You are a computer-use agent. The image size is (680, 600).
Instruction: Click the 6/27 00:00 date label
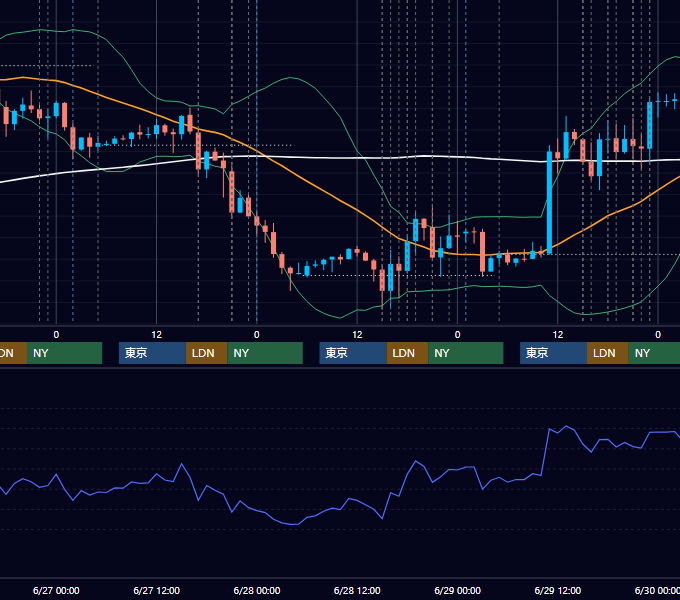[x=56, y=590]
